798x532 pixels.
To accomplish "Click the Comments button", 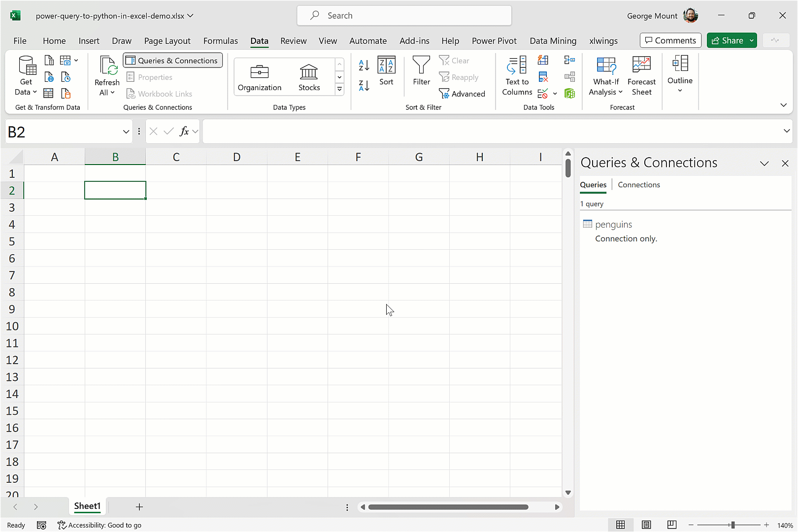I will coord(670,40).
